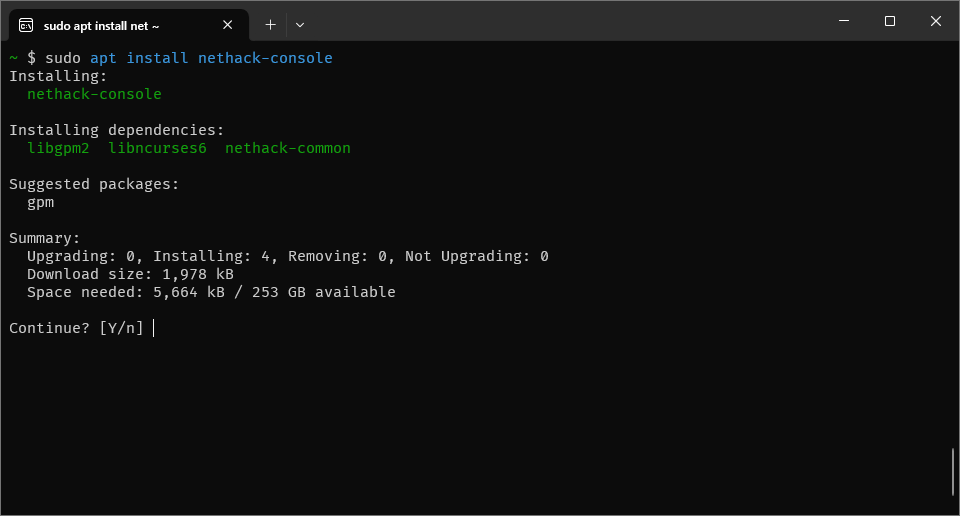Click the terminal icon in the tab
The width and height of the screenshot is (960, 516).
(27, 25)
